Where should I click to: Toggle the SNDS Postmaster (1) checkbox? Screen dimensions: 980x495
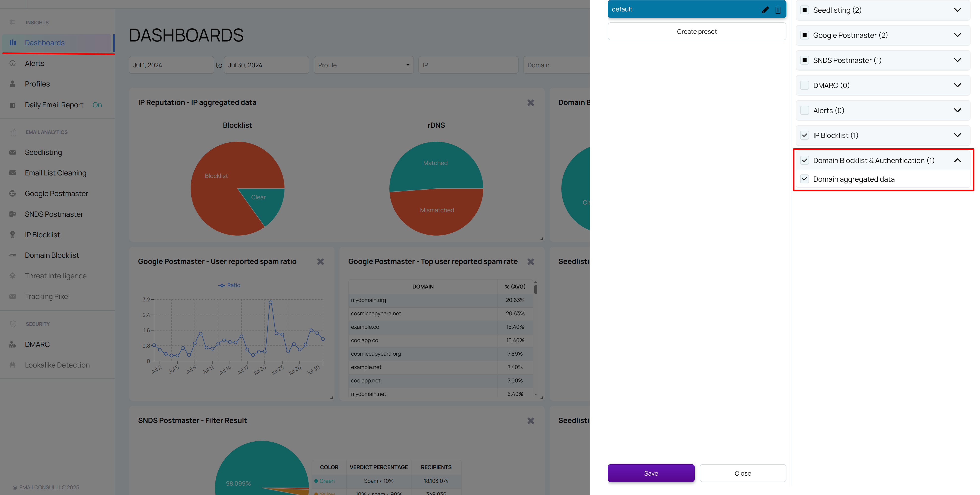[804, 60]
